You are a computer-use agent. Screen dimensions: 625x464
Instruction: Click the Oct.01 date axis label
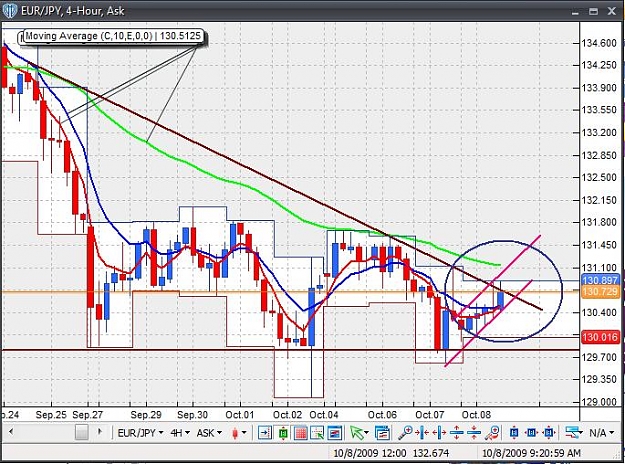(x=240, y=415)
